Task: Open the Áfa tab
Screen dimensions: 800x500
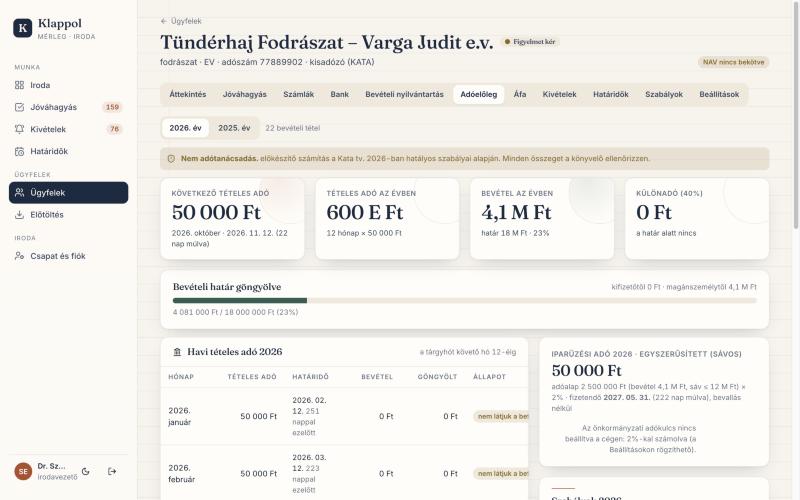Action: [520, 94]
